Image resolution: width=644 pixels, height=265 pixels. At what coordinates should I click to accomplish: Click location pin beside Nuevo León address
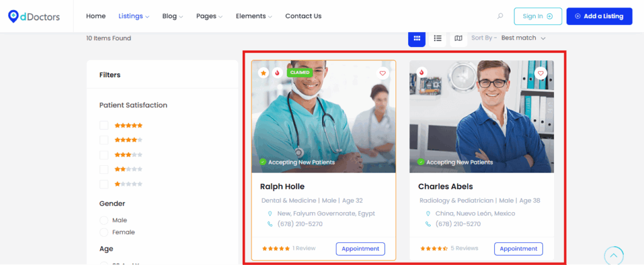coord(428,214)
